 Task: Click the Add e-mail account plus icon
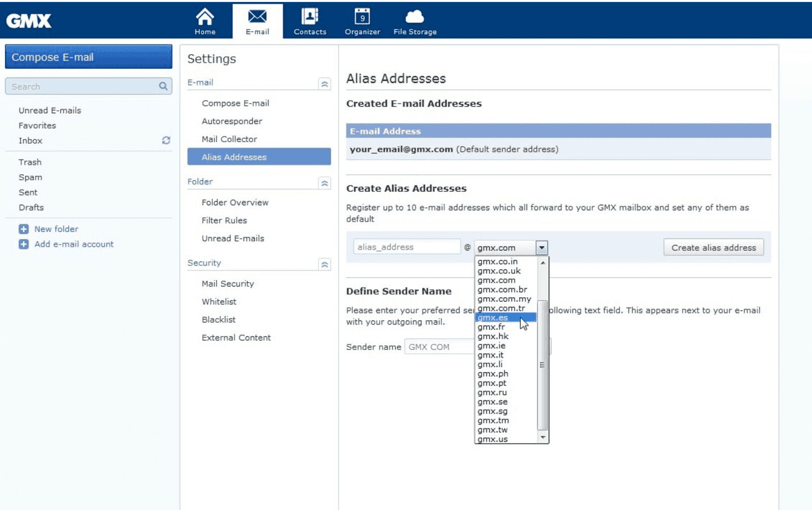(x=24, y=244)
